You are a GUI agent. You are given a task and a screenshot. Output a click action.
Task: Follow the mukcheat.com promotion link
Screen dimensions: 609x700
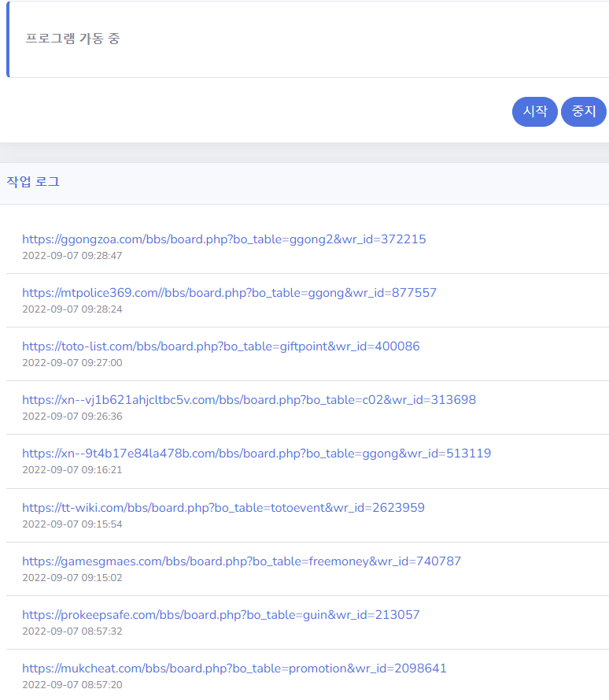tap(234, 669)
